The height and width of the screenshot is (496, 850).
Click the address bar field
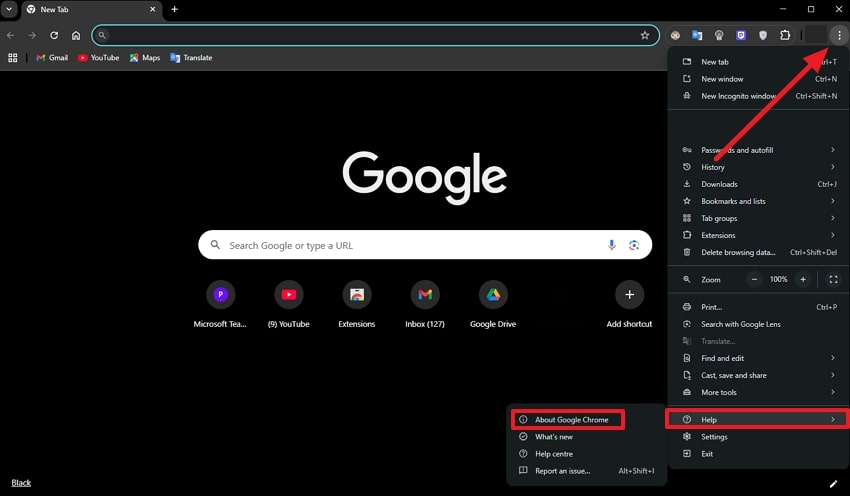tap(375, 35)
